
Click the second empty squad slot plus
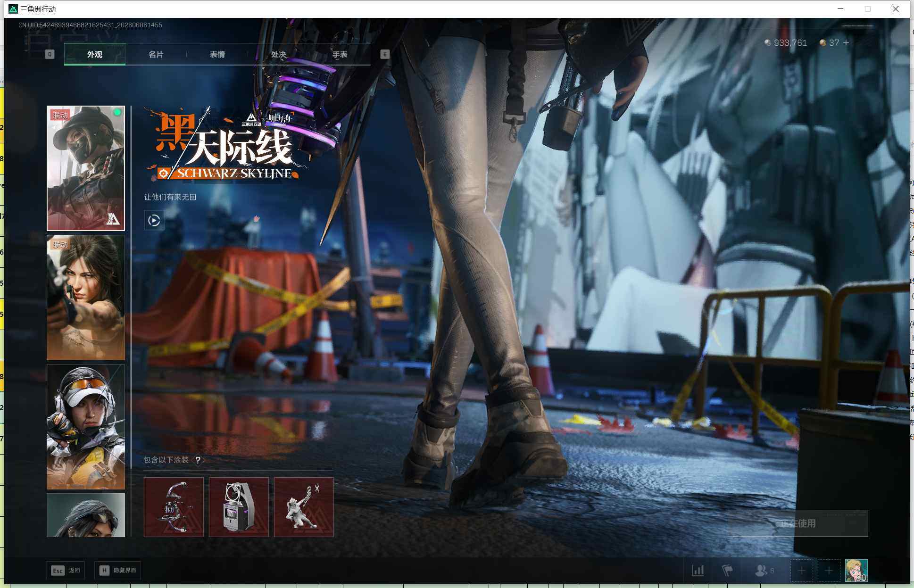tap(829, 571)
